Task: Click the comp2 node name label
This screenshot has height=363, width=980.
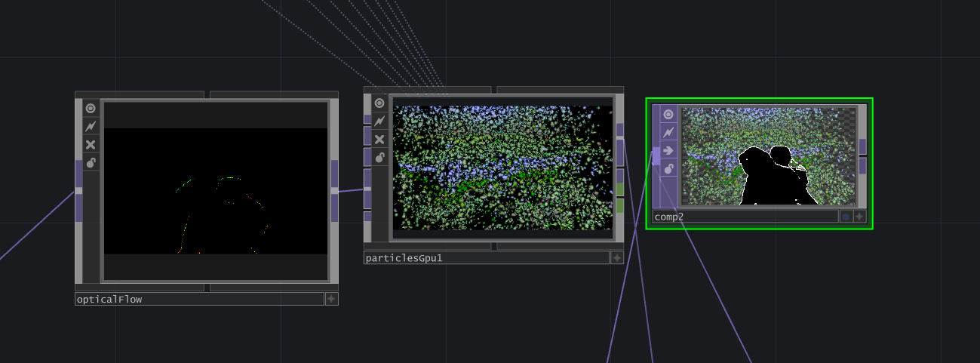Action: (745, 217)
